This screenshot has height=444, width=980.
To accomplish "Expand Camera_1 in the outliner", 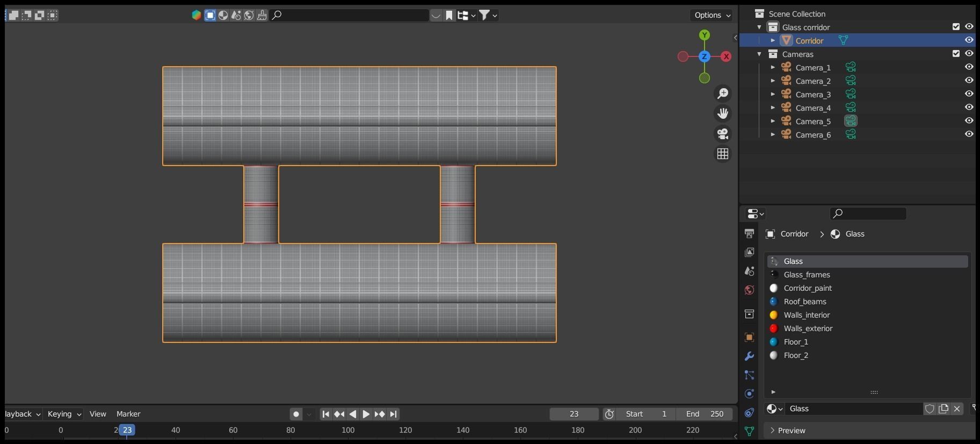I will pos(773,68).
